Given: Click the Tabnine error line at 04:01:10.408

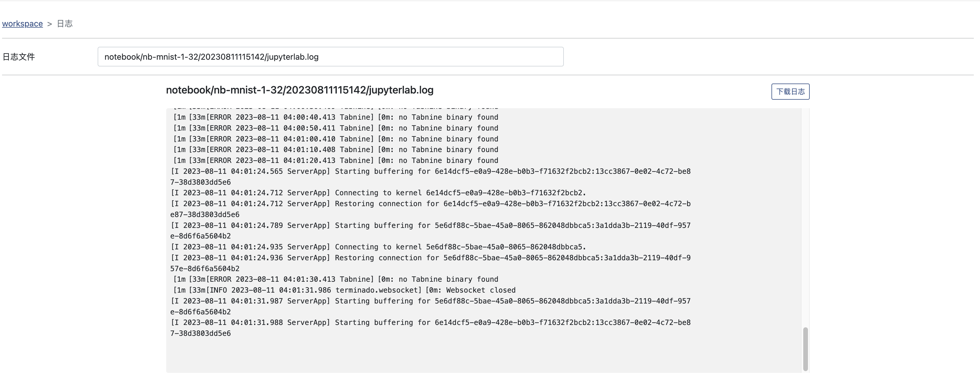Looking at the screenshot, I should click(336, 149).
